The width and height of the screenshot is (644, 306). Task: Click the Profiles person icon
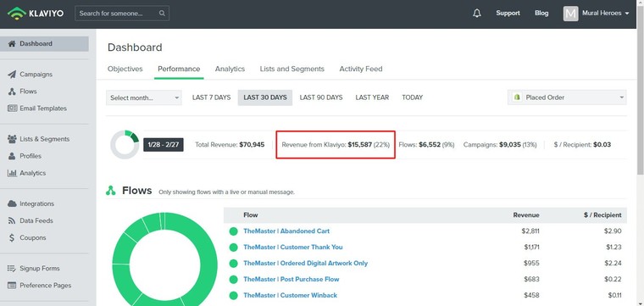click(x=12, y=156)
